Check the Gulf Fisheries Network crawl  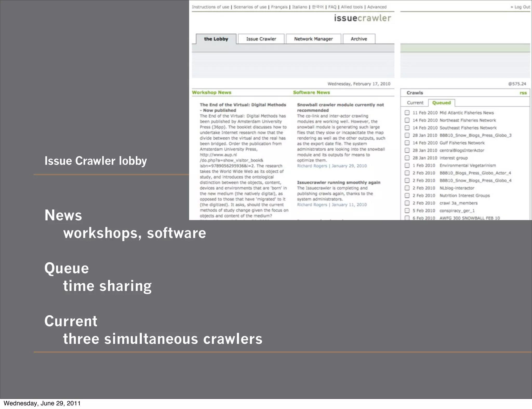coord(407,143)
